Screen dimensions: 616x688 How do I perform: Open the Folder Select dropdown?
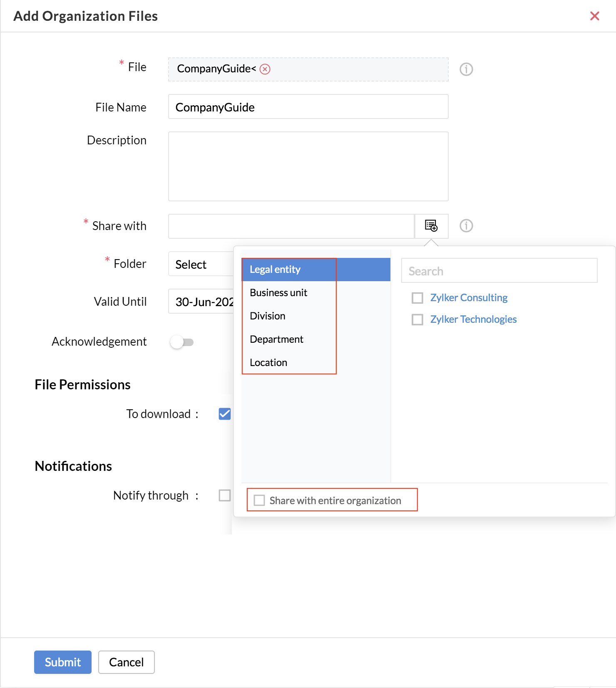click(x=201, y=264)
